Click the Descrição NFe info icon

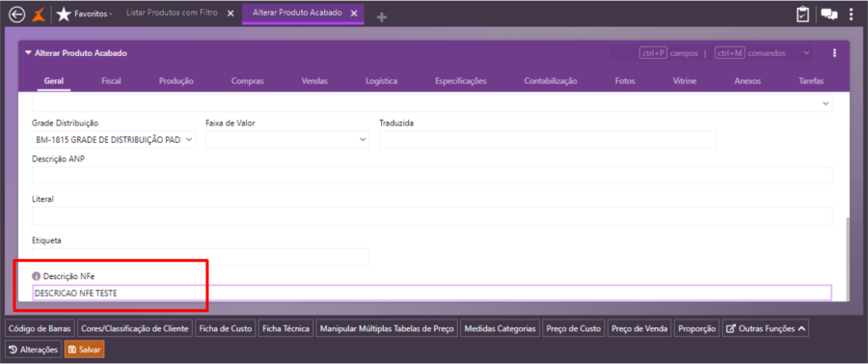(x=36, y=275)
